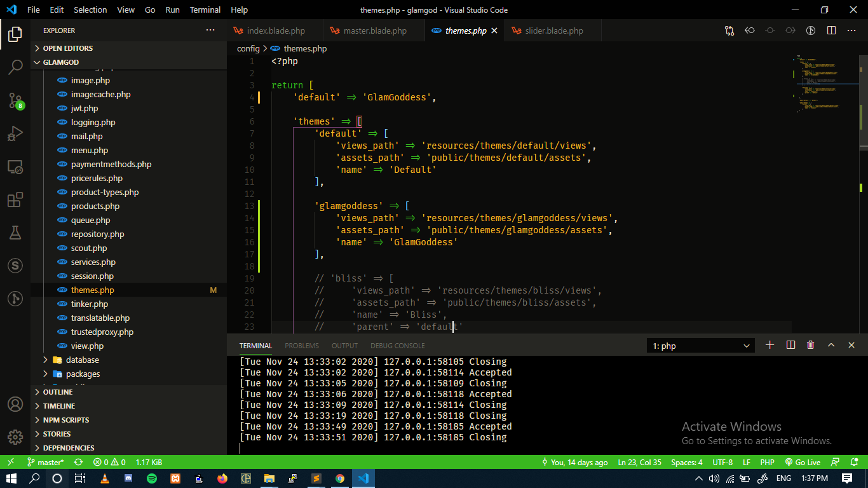
Task: Expand the packages folder
Action: [128, 374]
